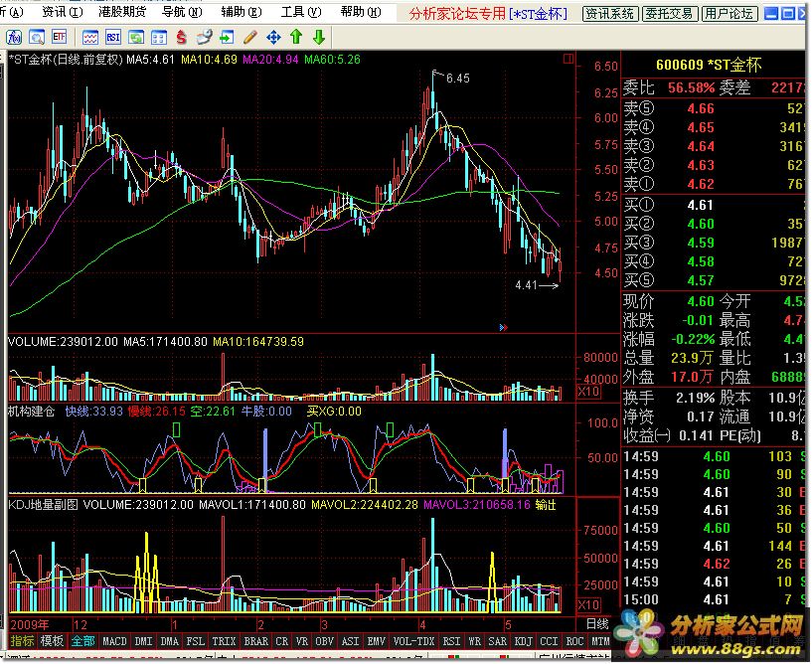
Task: Open the 港股期货 menu
Action: coord(122,12)
